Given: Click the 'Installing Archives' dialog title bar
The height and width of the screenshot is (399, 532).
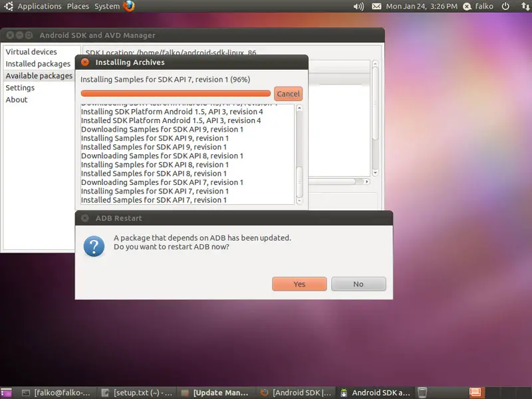Looking at the screenshot, I should point(192,62).
